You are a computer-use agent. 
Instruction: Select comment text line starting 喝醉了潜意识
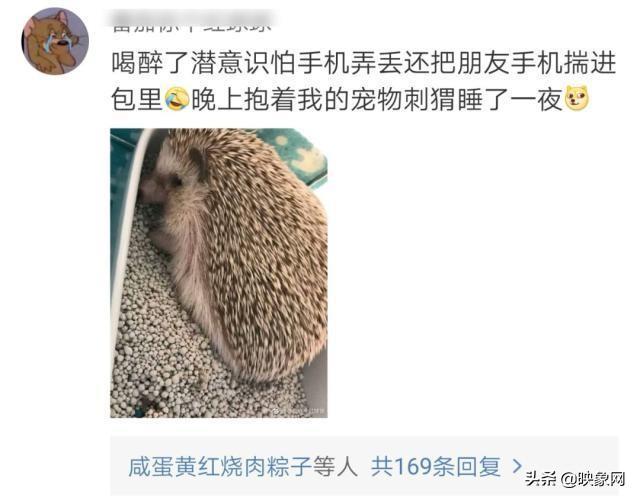tap(364, 63)
